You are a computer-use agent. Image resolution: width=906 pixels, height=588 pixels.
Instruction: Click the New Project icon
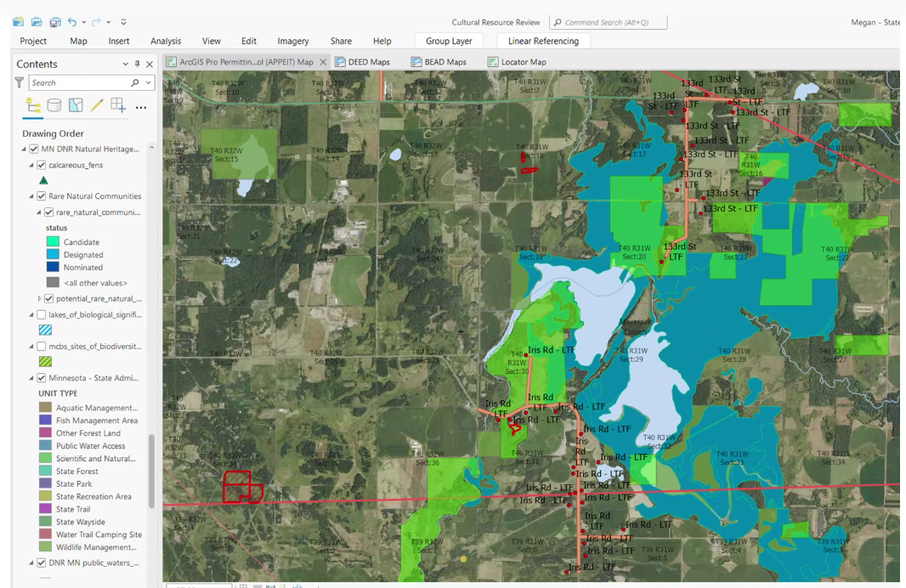coord(18,22)
